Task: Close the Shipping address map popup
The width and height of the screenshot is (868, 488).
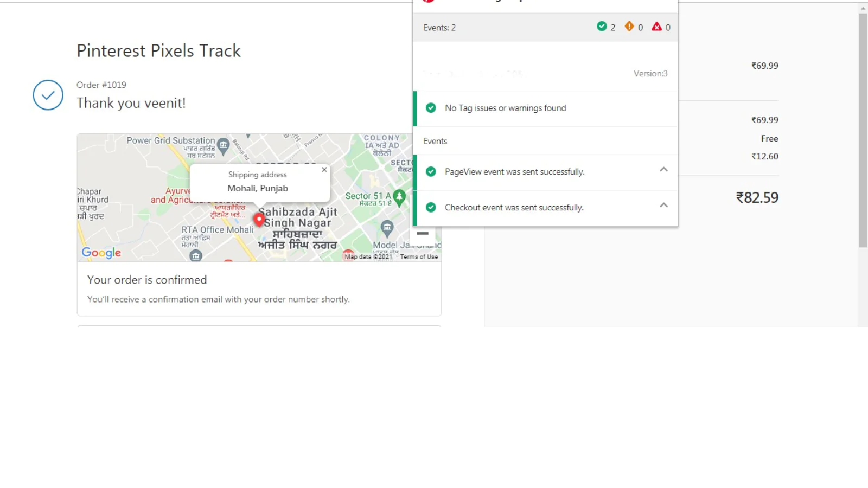Action: coord(324,170)
